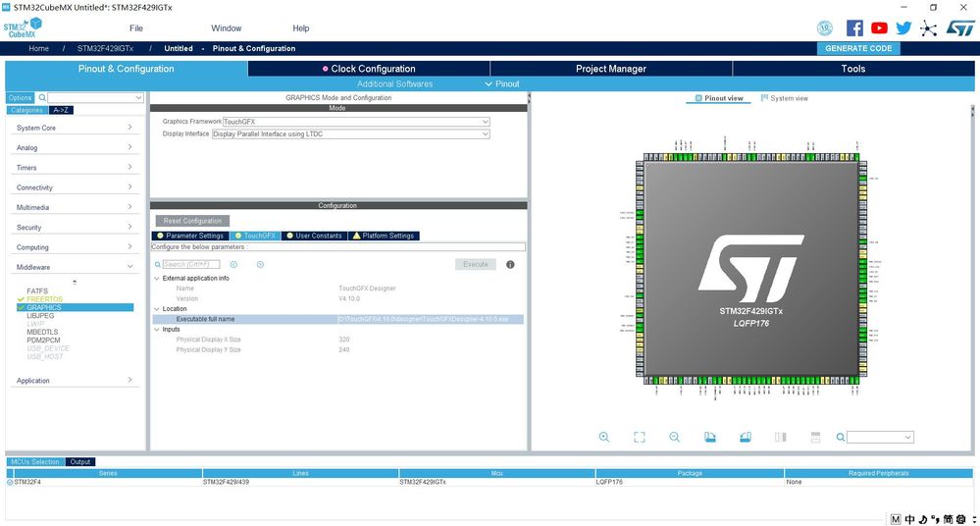Click the peripheral search magnifier icon
This screenshot has width=980, height=526.
pyautogui.click(x=42, y=97)
